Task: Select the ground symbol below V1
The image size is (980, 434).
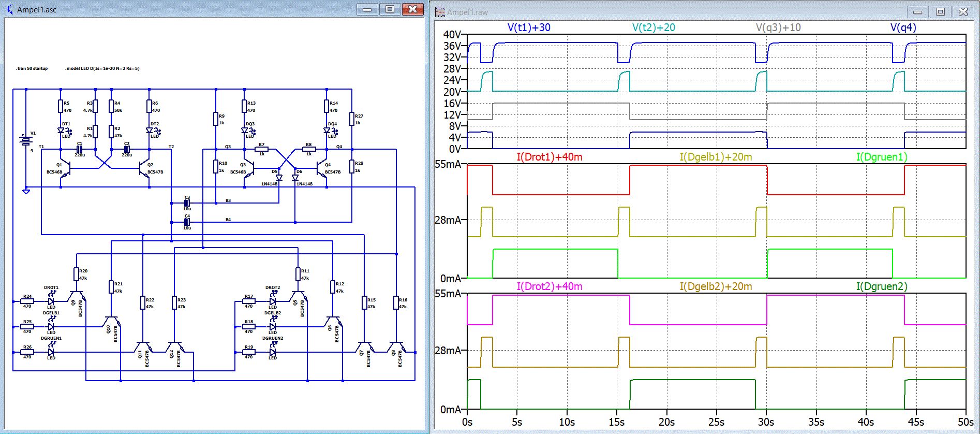Action: coord(26,192)
